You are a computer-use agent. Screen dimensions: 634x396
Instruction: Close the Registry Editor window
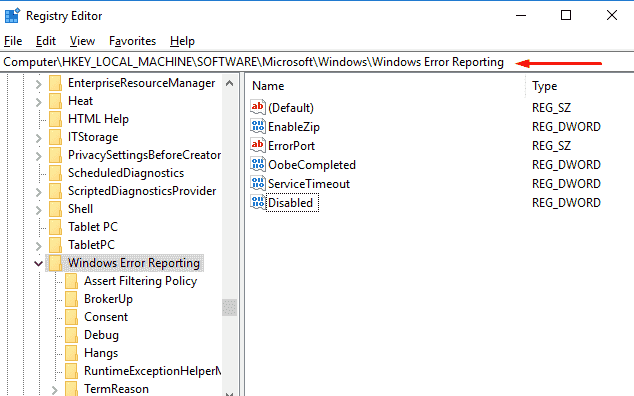612,15
